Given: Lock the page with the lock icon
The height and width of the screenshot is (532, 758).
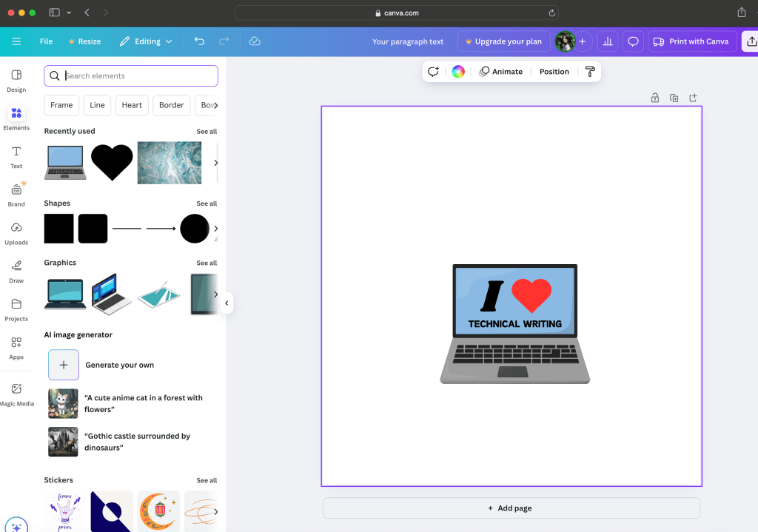Looking at the screenshot, I should 654,98.
